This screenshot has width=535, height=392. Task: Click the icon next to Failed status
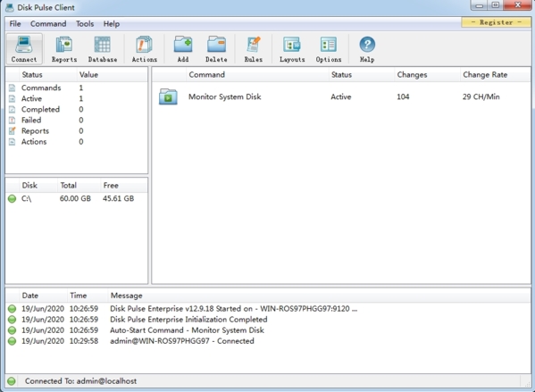tap(13, 120)
